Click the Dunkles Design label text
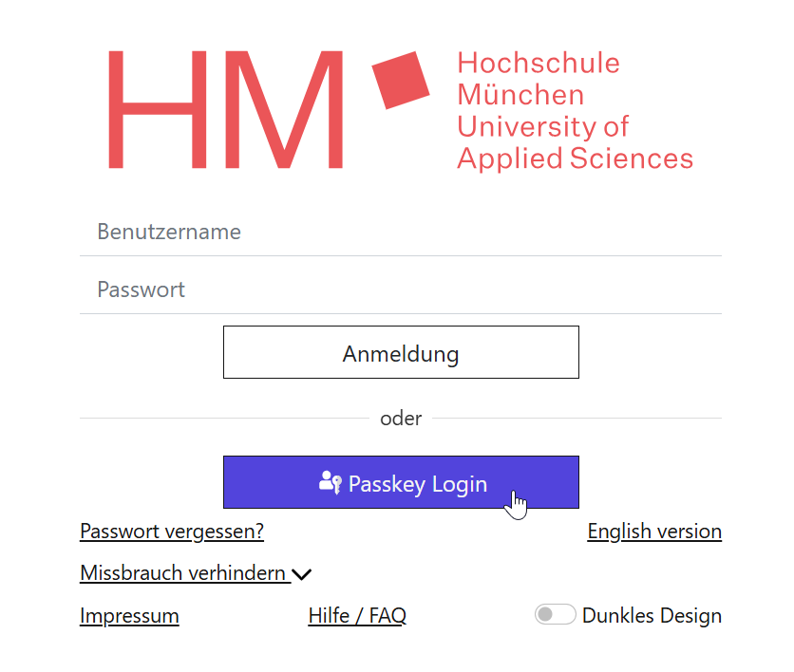The height and width of the screenshot is (672, 794). click(x=652, y=616)
